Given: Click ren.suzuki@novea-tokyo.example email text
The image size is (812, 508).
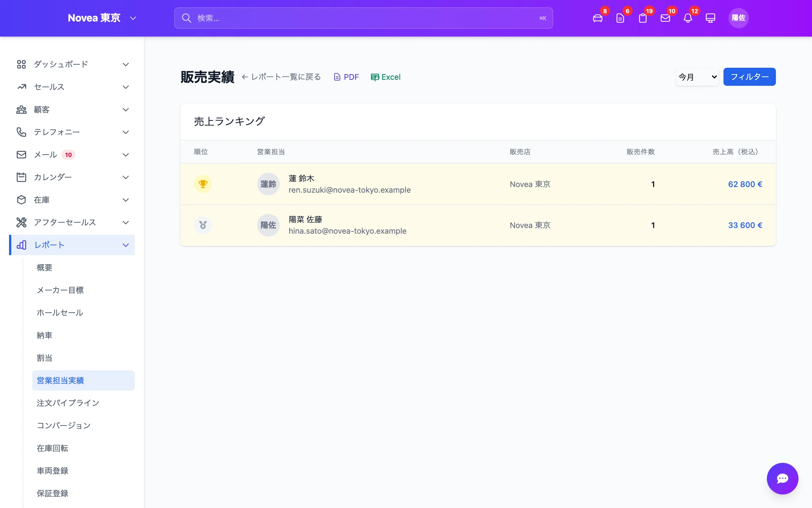Looking at the screenshot, I should [350, 190].
